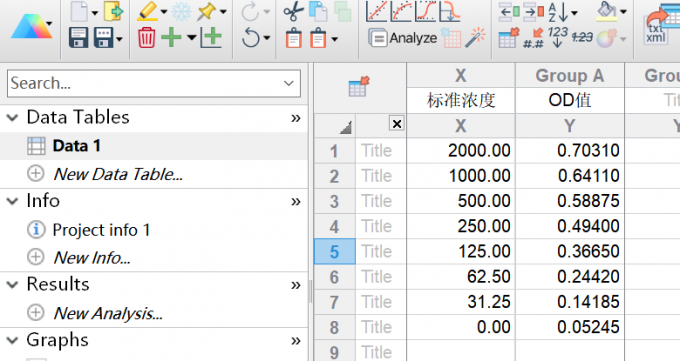Click New Analysis link
This screenshot has height=361, width=680.
(x=108, y=313)
